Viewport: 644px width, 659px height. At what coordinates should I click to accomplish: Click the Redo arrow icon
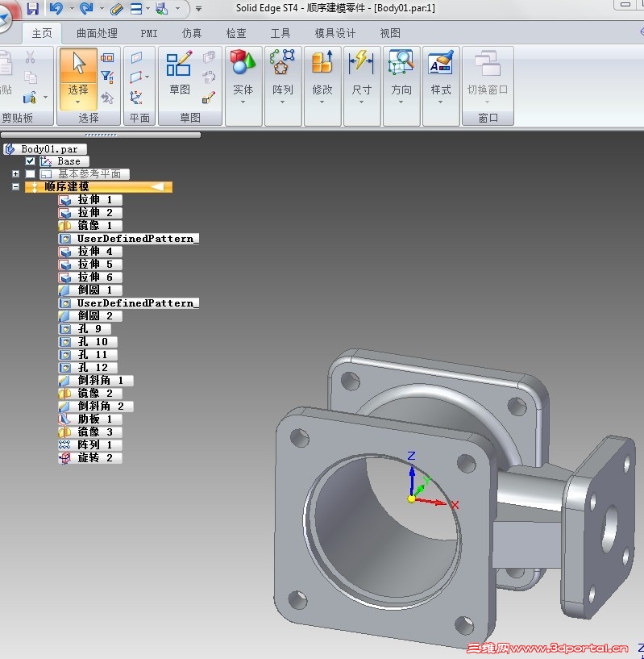point(86,8)
